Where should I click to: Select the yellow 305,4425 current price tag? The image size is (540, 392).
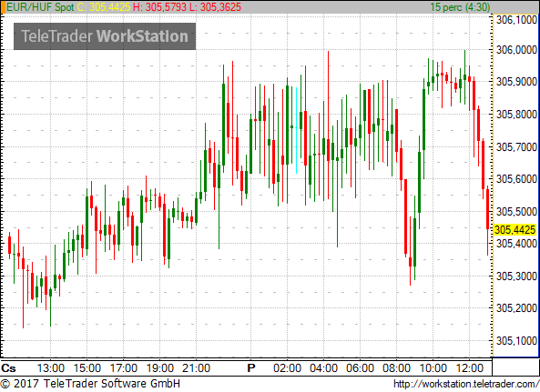pyautogui.click(x=515, y=230)
